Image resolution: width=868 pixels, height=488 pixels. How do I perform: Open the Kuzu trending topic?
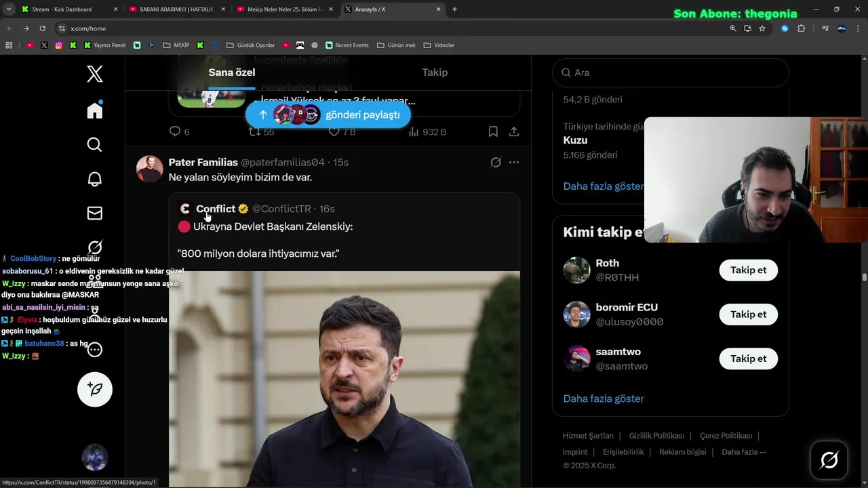(x=576, y=140)
